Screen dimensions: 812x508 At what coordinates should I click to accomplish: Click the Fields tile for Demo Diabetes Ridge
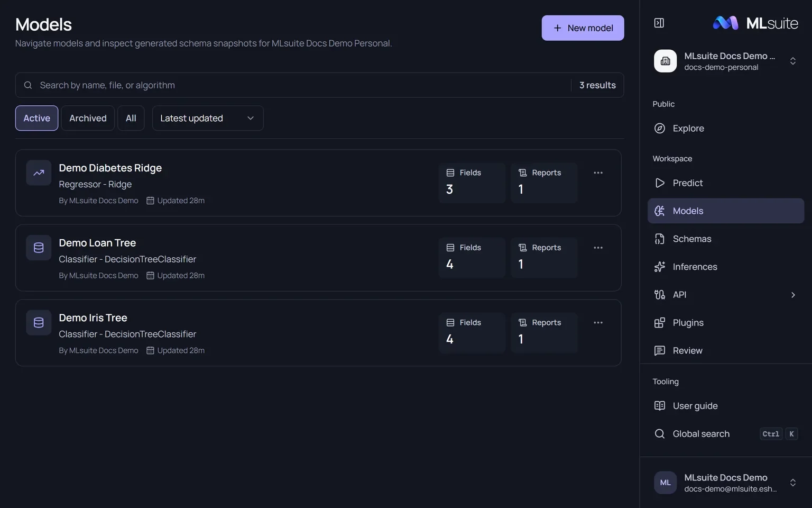coord(472,183)
